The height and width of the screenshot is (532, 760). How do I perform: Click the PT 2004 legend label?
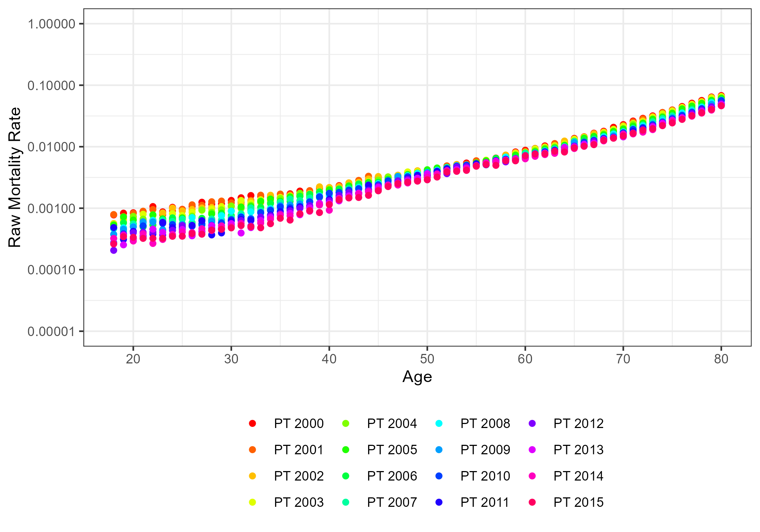392,423
